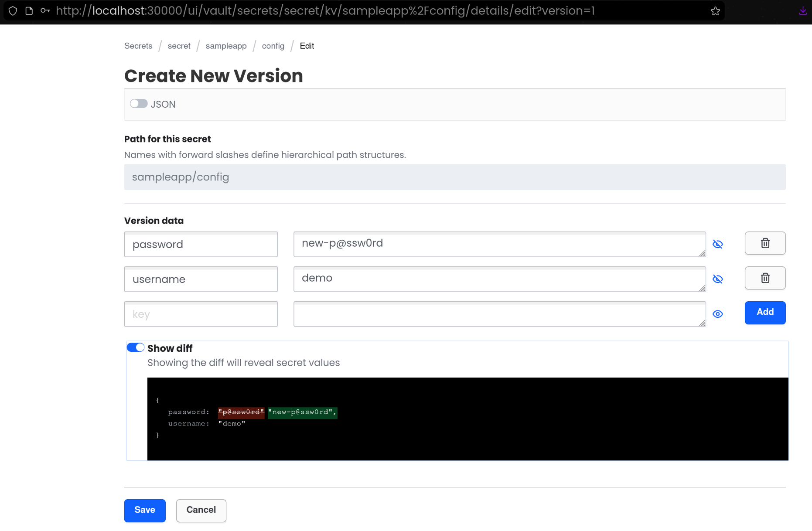Toggle visibility of the empty new value
This screenshot has width=812, height=531.
pyautogui.click(x=718, y=314)
